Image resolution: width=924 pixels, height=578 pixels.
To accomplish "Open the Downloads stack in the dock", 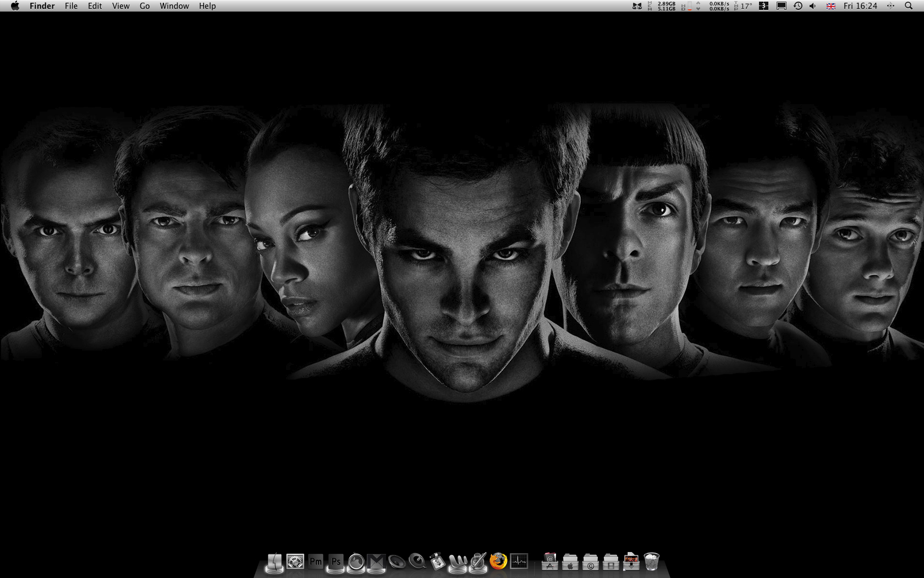I will tap(631, 561).
